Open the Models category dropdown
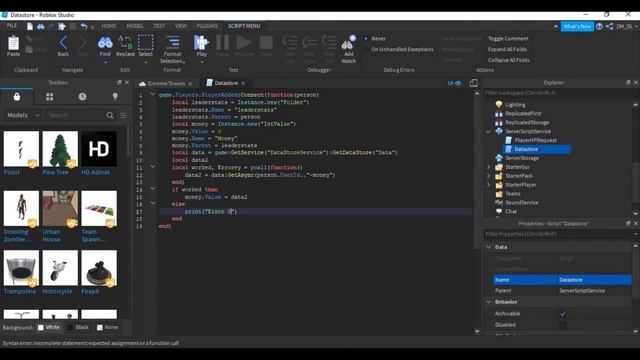The height and width of the screenshot is (360, 640). pyautogui.click(x=23, y=116)
